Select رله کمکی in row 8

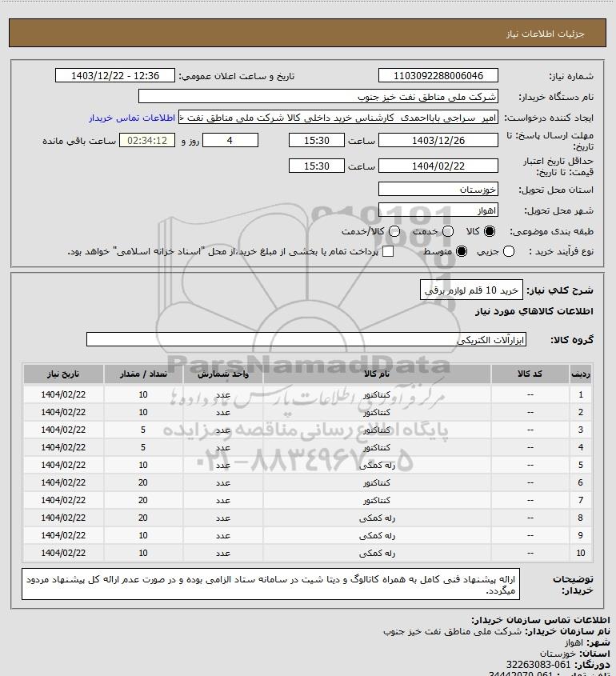point(377,518)
